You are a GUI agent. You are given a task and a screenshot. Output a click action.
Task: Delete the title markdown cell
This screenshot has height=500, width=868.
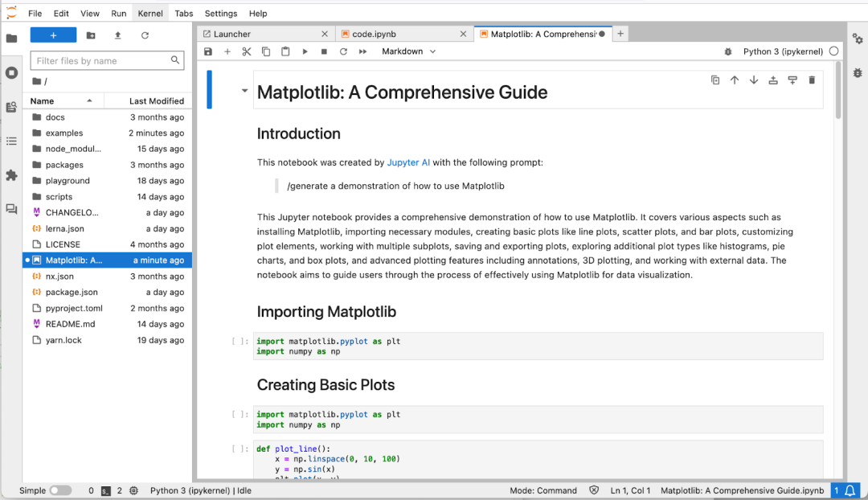point(812,80)
